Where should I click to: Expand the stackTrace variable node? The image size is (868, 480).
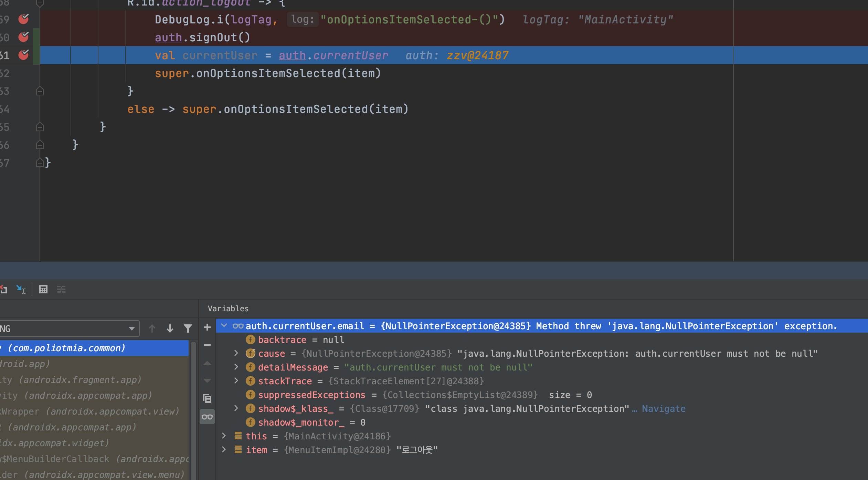pyautogui.click(x=236, y=381)
